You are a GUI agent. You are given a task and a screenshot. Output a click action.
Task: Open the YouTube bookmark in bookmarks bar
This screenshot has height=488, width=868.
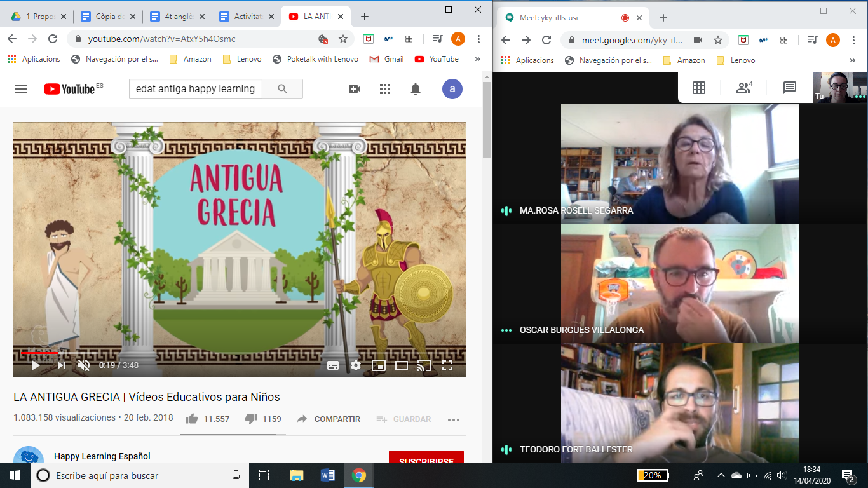click(437, 59)
